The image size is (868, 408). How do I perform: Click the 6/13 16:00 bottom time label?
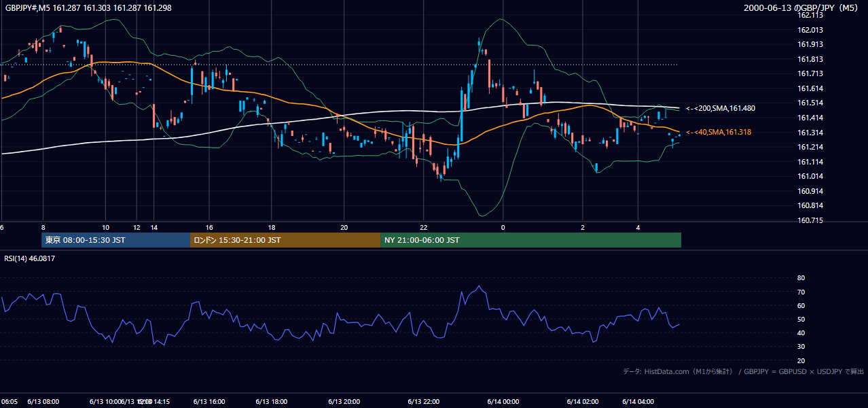click(x=210, y=402)
